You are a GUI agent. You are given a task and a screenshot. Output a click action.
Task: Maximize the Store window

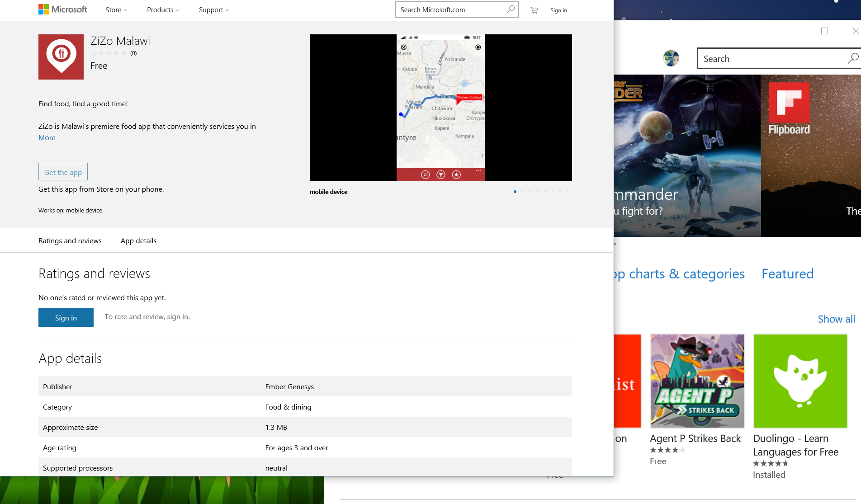[x=824, y=31]
